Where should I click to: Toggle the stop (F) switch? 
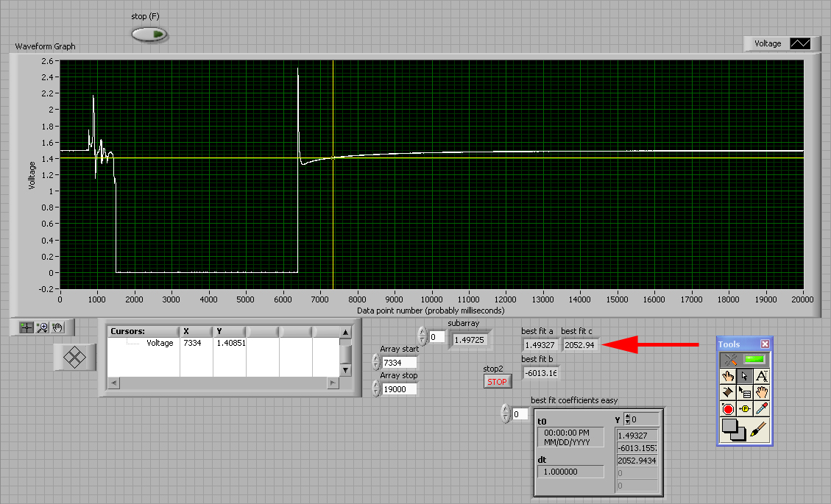click(x=149, y=34)
